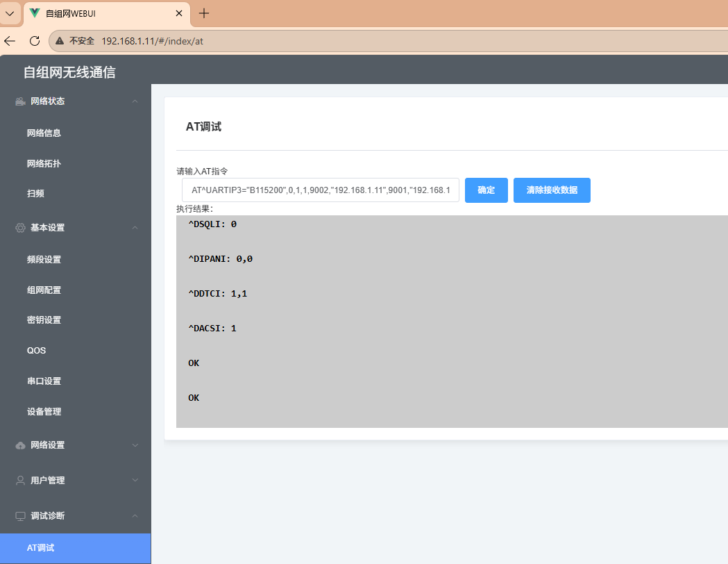
Task: Click the 执行结果 label
Action: [x=194, y=209]
